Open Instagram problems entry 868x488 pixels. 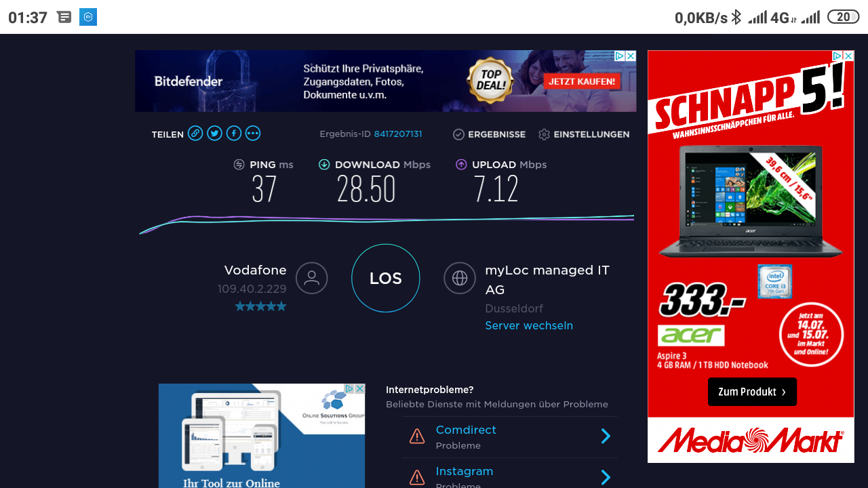coord(509,474)
